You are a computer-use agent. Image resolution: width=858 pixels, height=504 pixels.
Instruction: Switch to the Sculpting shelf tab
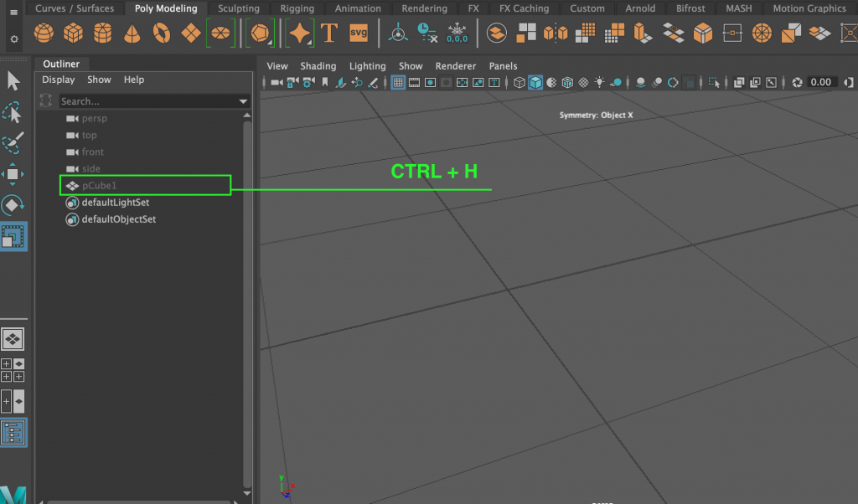pos(239,8)
